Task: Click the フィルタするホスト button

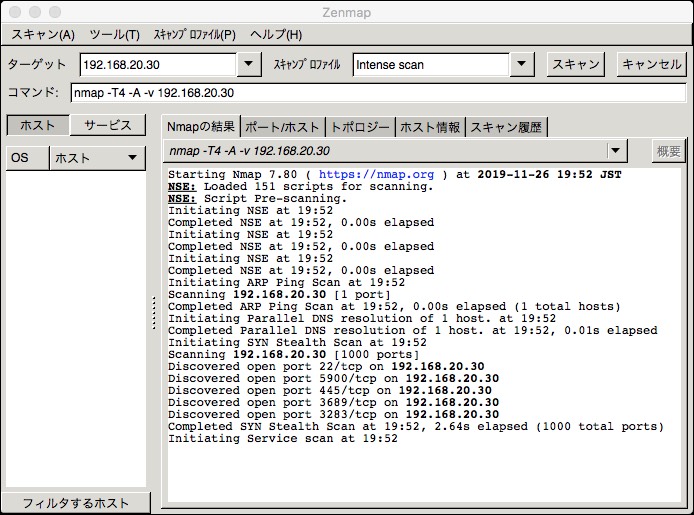Action: 76,502
